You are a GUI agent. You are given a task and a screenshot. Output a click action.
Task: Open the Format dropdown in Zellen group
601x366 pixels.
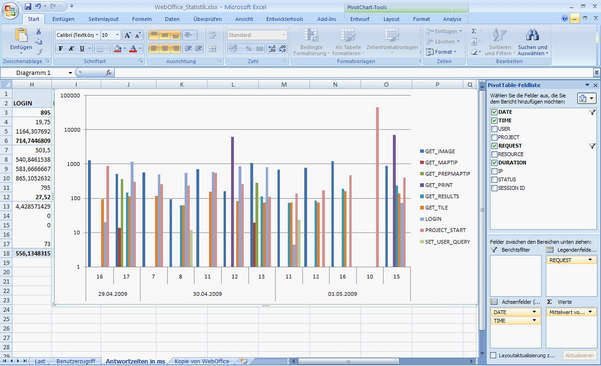click(x=442, y=52)
